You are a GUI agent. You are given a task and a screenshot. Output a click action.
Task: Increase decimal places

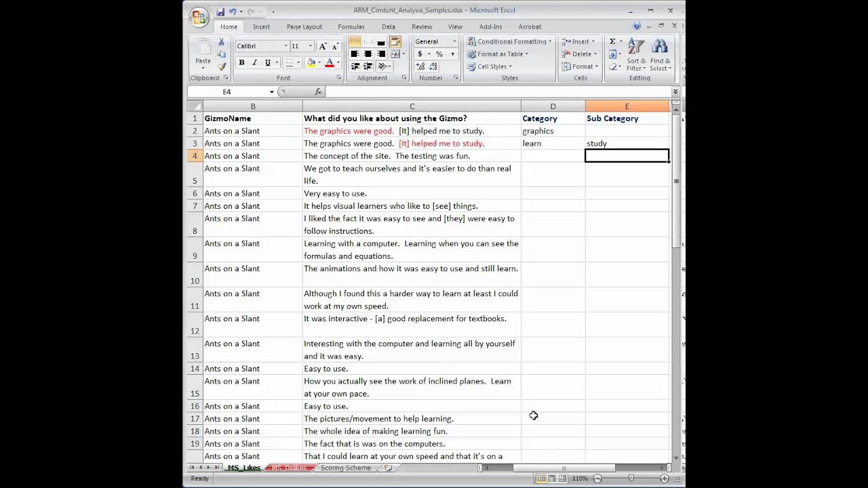tap(420, 66)
